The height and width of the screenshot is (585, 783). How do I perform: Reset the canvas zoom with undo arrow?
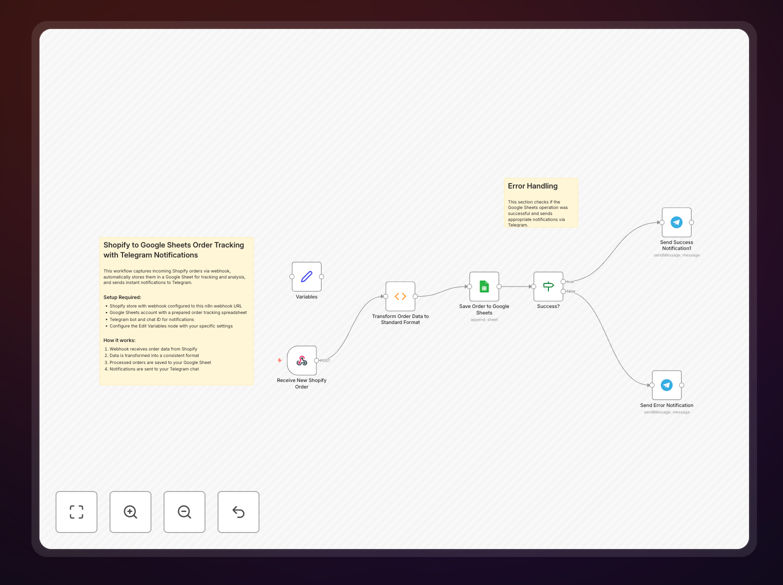click(x=238, y=512)
